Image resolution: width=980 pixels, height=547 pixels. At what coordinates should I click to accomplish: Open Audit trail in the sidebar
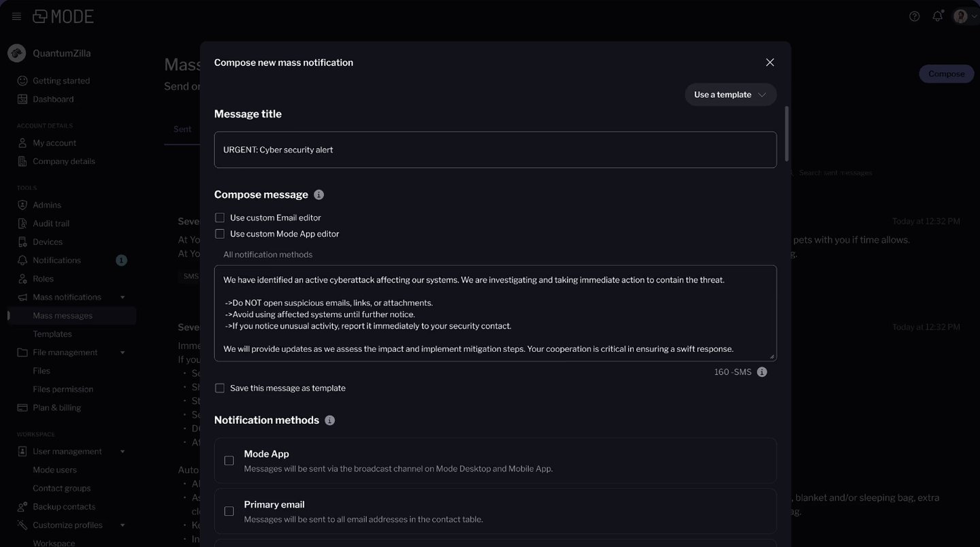tap(51, 223)
